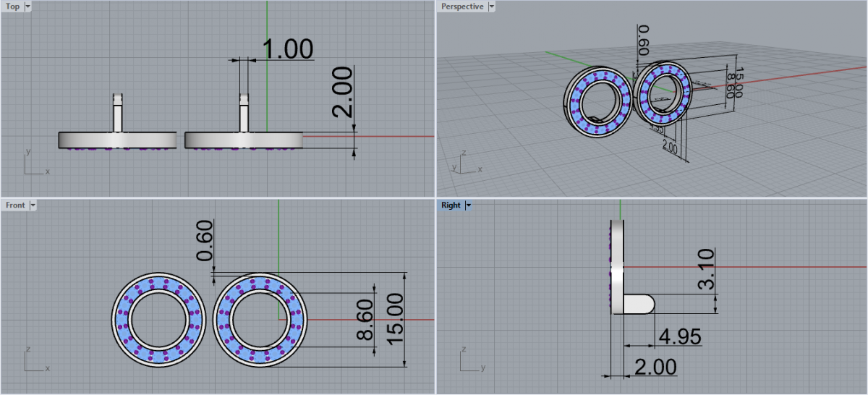
Task: Click the Perspective viewport title label
Action: pyautogui.click(x=462, y=7)
